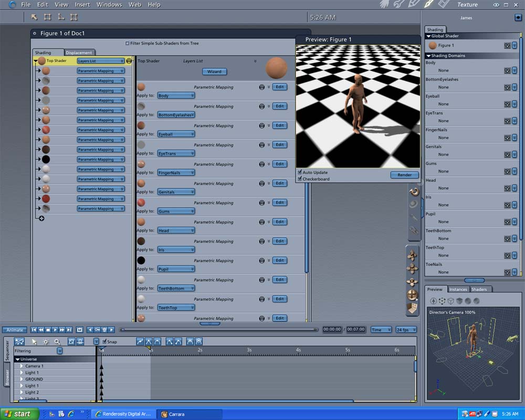The image size is (525, 420).
Task: Open the Apply to Body dropdown
Action: pos(176,96)
